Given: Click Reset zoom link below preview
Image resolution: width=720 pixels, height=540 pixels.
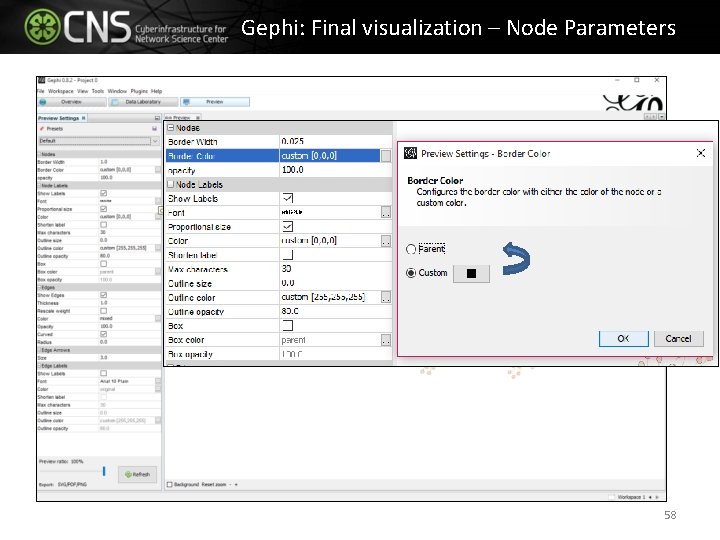Looking at the screenshot, I should click(x=214, y=484).
